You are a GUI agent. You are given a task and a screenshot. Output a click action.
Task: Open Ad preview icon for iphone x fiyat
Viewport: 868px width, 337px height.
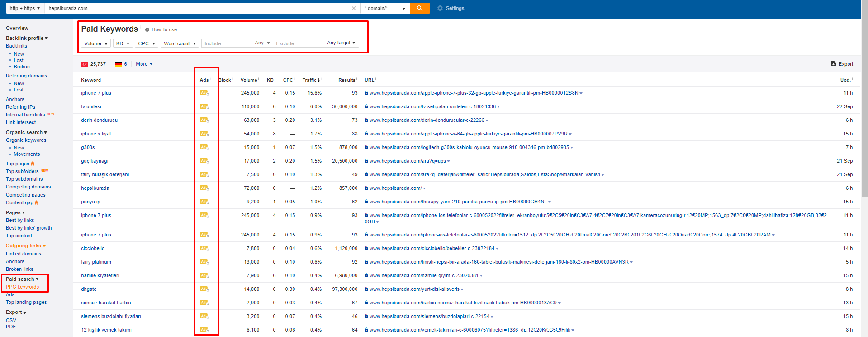[x=204, y=134]
